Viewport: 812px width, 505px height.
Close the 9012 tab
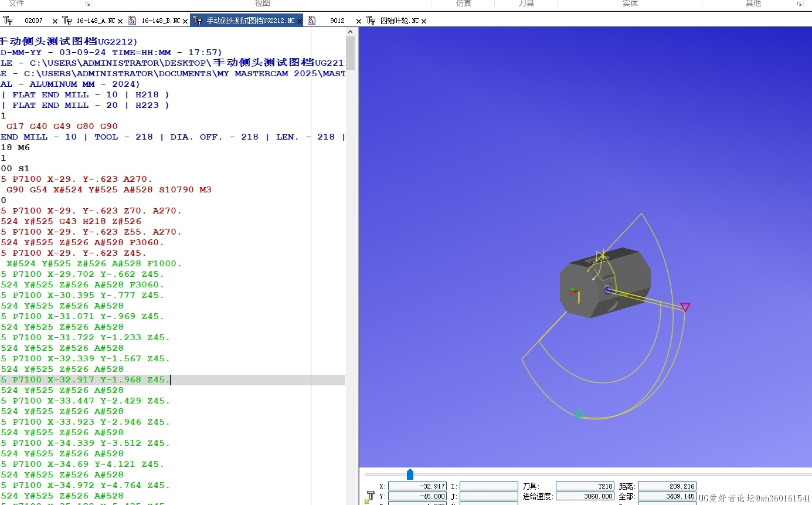pos(359,21)
